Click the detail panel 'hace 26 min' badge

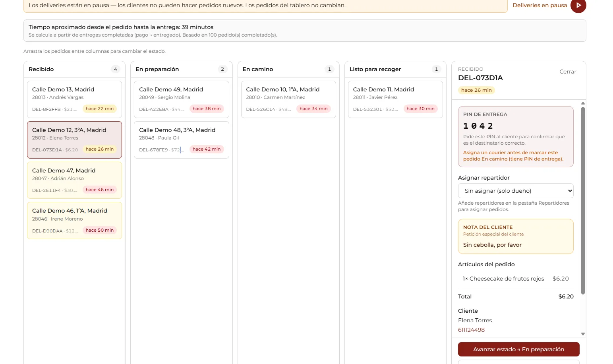tap(476, 90)
